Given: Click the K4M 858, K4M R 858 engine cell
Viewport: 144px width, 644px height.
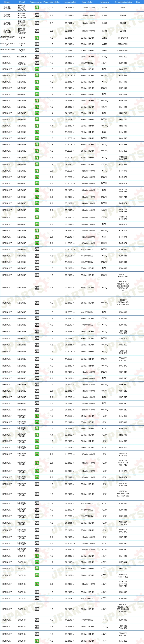Looking at the screenshot, I should (123, 576).
